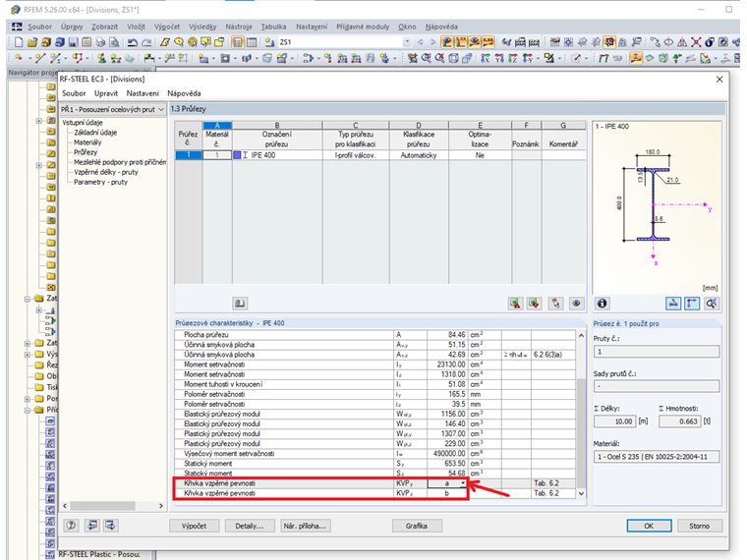Click the IPE 400 cross-section name cell
747x560 pixels.
point(277,155)
